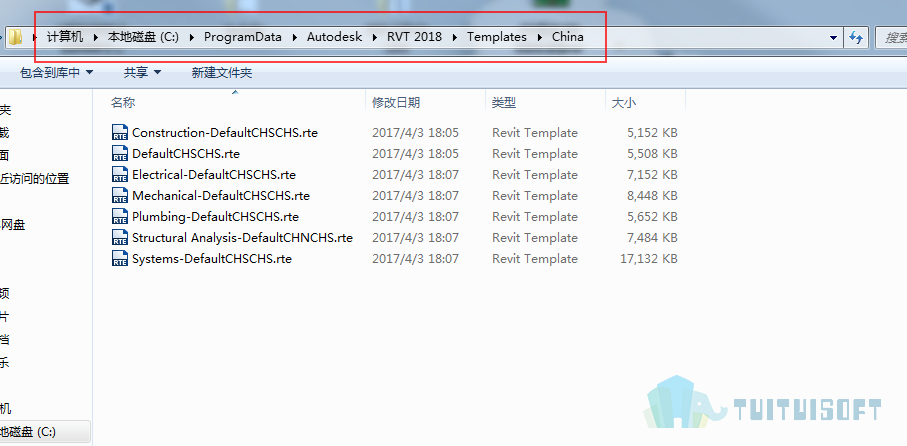Select file name Mechanical-DefaultCHSCHS.rte
Image resolution: width=907 pixels, height=446 pixels.
(221, 196)
